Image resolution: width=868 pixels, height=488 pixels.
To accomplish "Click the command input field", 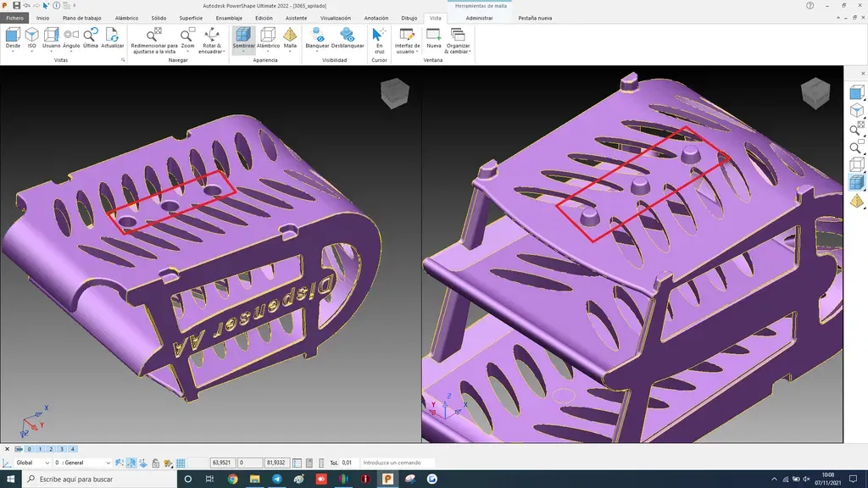I will pyautogui.click(x=398, y=463).
